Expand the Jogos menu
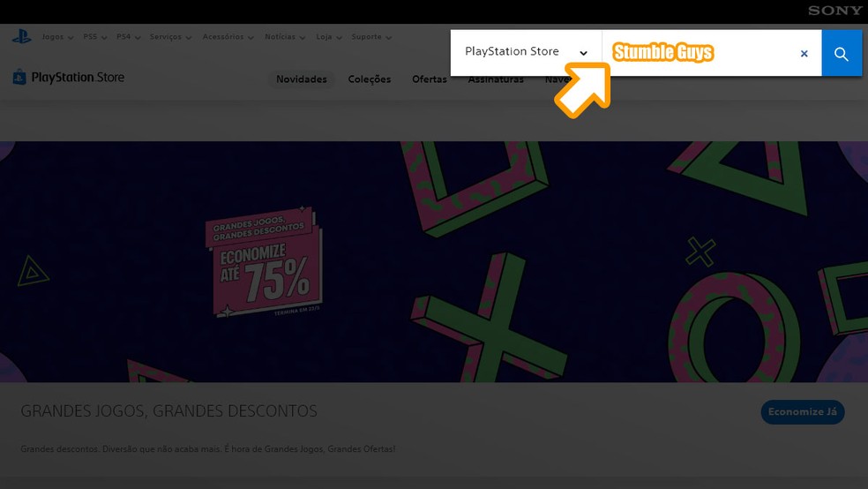868x489 pixels. pyautogui.click(x=57, y=37)
